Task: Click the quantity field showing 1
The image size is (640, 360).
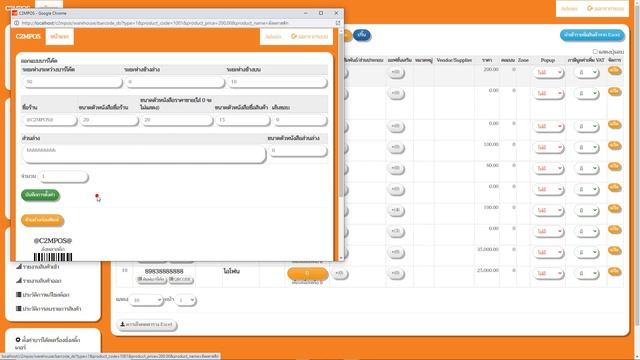Action: [63, 176]
